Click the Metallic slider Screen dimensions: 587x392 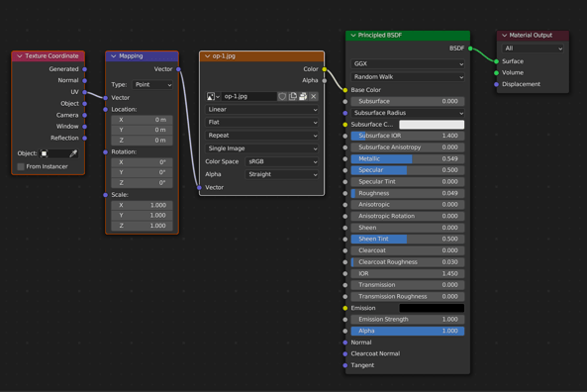point(408,159)
